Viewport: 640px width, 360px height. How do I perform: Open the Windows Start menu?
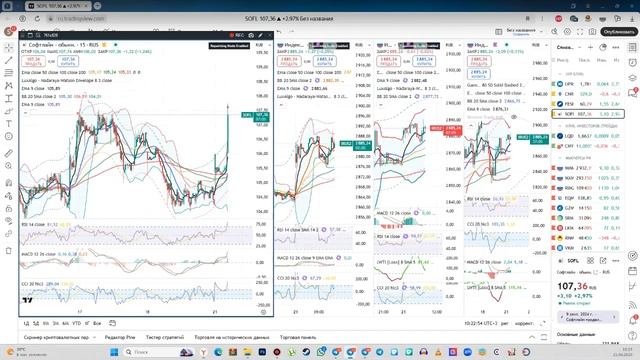114,352
